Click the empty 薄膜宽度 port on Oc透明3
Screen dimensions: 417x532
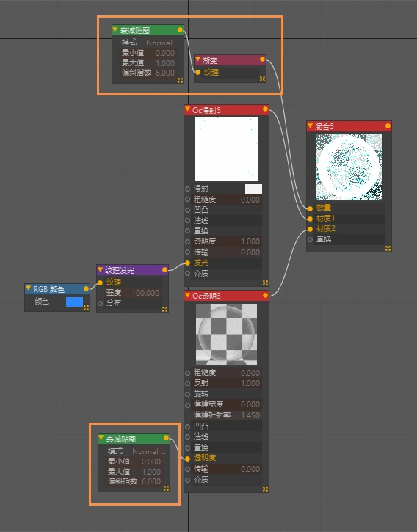[187, 405]
